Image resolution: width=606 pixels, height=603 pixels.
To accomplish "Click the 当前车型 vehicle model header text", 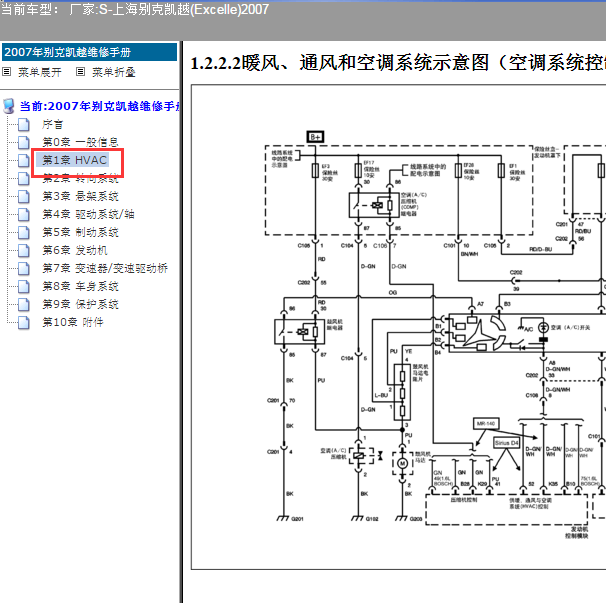I will (x=135, y=9).
